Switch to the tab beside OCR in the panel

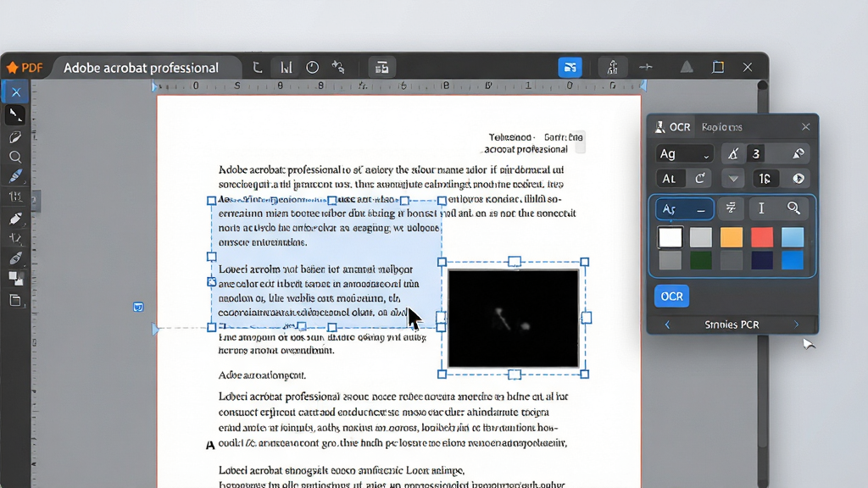click(722, 127)
